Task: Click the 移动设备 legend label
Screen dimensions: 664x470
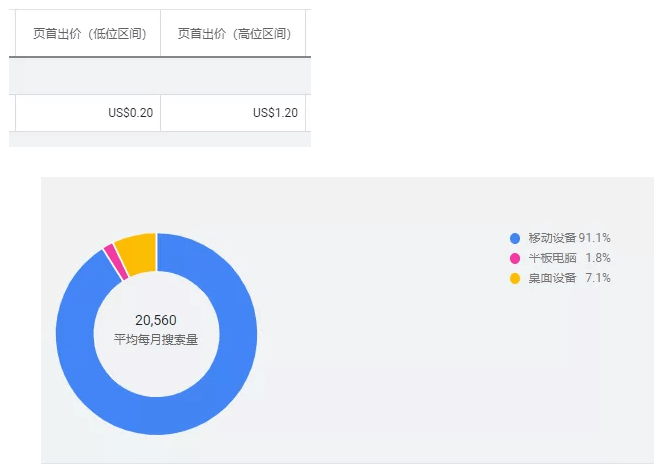Action: pos(552,238)
